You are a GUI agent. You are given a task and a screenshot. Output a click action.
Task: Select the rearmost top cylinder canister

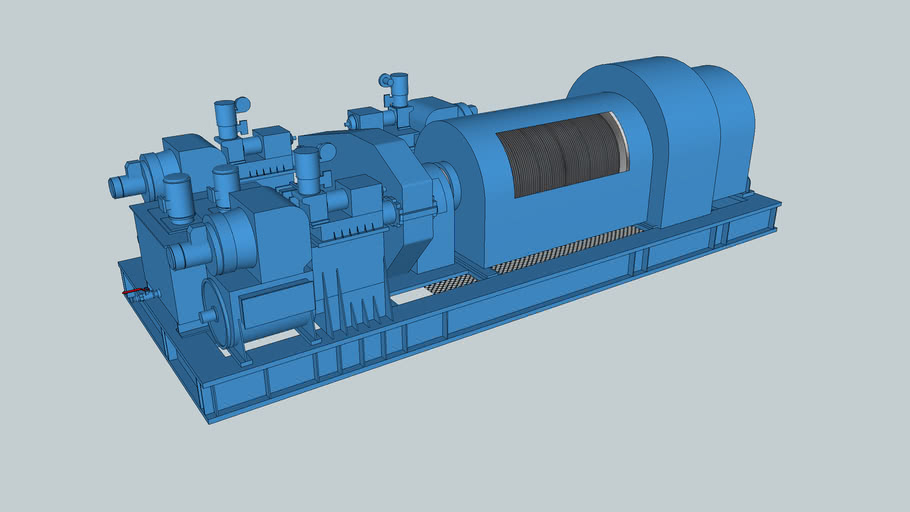[399, 88]
